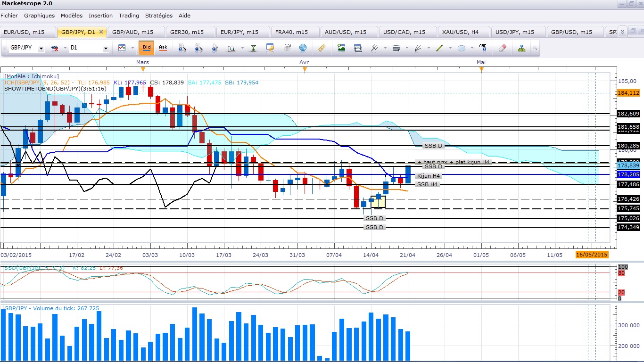
Task: Click the chart window template icon
Action: click(x=358, y=48)
